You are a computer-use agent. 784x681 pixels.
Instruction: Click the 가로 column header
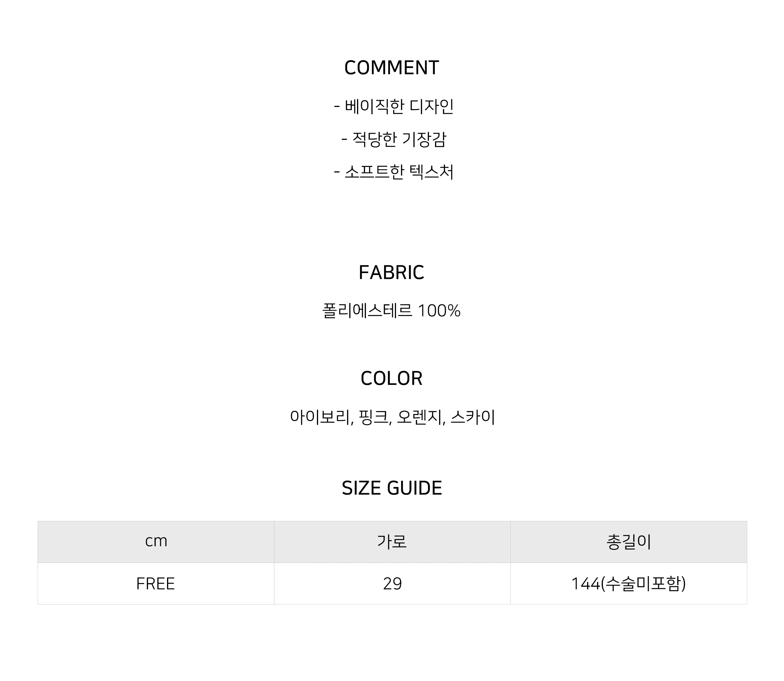click(x=392, y=541)
